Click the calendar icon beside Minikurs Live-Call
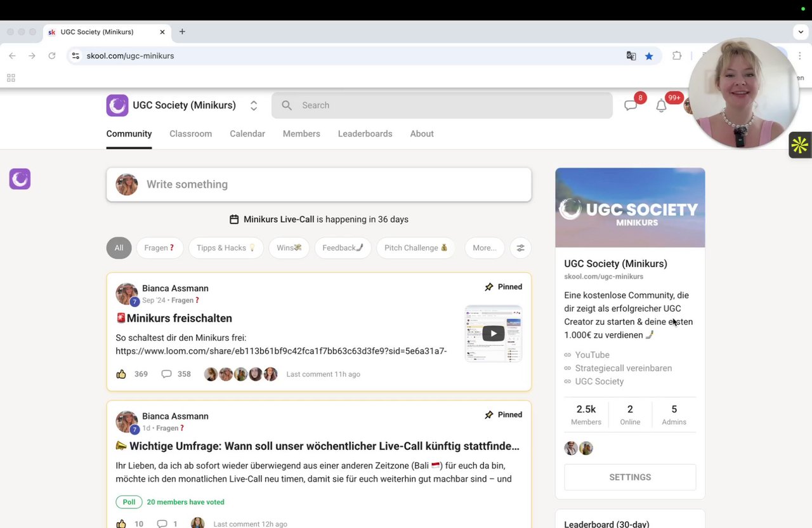Viewport: 812px width, 528px height. coord(234,220)
